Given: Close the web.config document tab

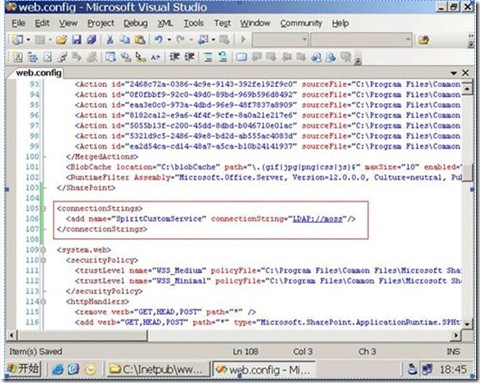Looking at the screenshot, I should tap(465, 73).
